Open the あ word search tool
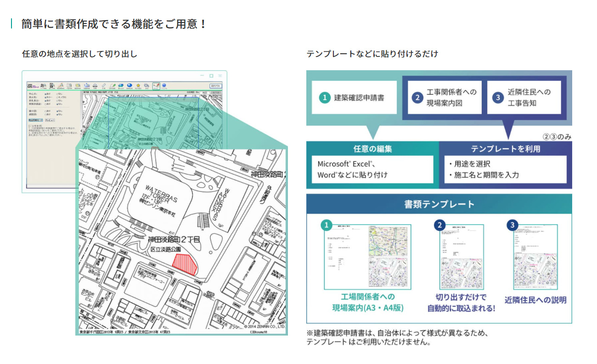This screenshot has height=364, width=597. [43, 85]
